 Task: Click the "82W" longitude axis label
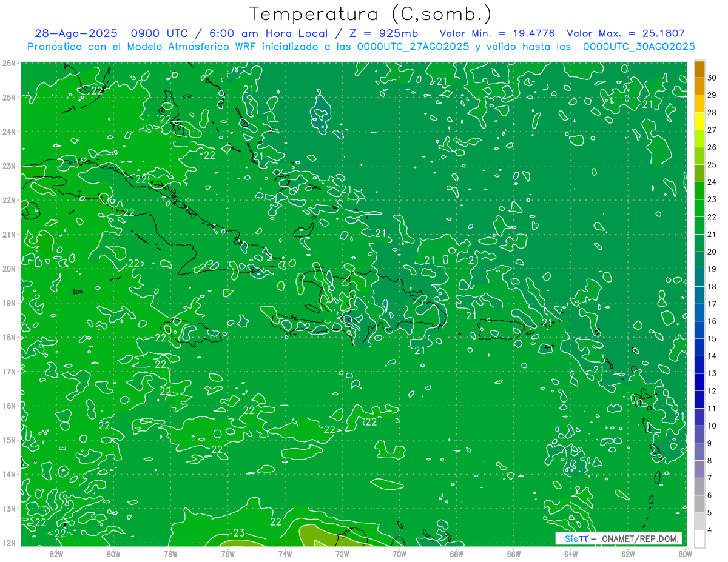pyautogui.click(x=56, y=554)
